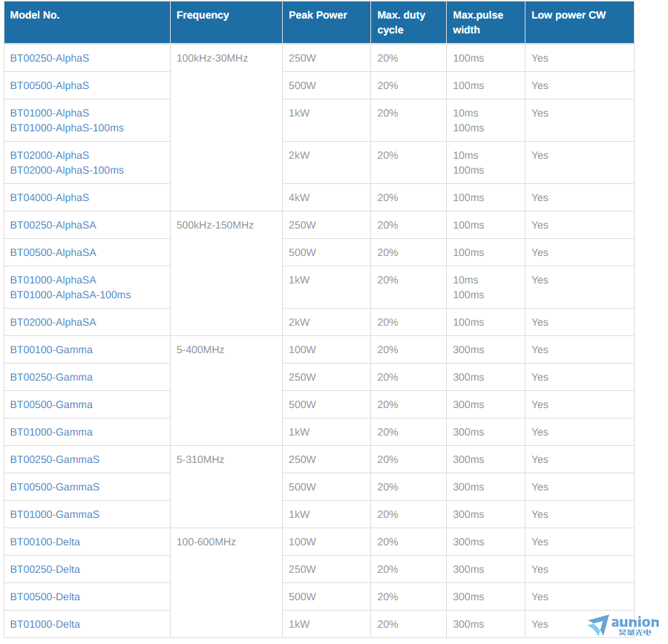Select the BT02000-AlphaS-100ms link
This screenshot has height=644, width=668.
point(67,170)
